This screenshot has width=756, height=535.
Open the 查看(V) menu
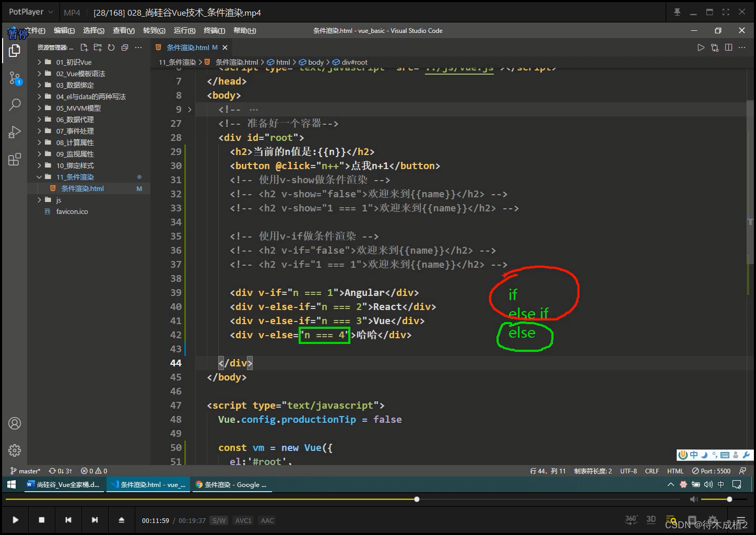point(124,31)
